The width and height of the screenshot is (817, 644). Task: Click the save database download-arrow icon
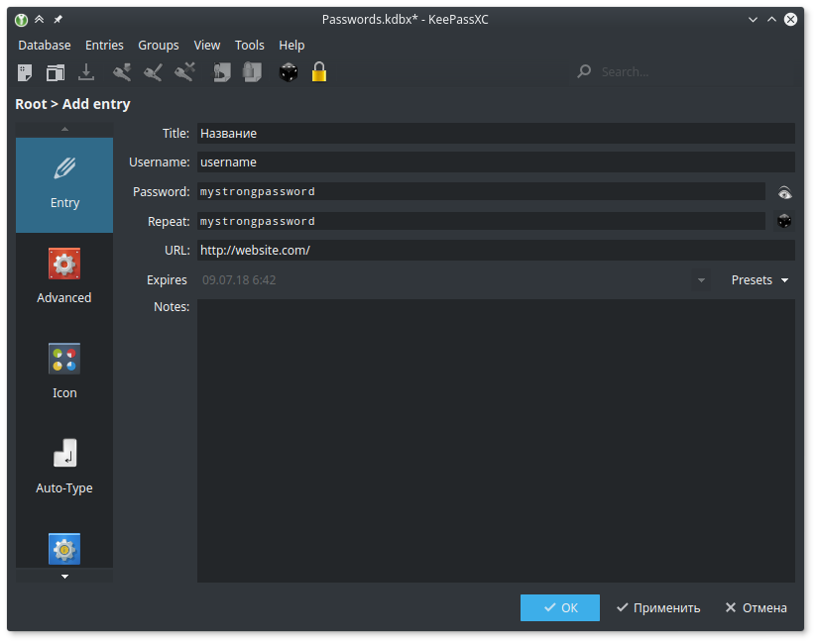tap(86, 72)
